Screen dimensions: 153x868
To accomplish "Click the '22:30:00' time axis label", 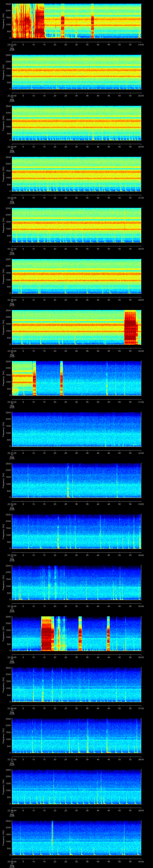I will [12, 402].
